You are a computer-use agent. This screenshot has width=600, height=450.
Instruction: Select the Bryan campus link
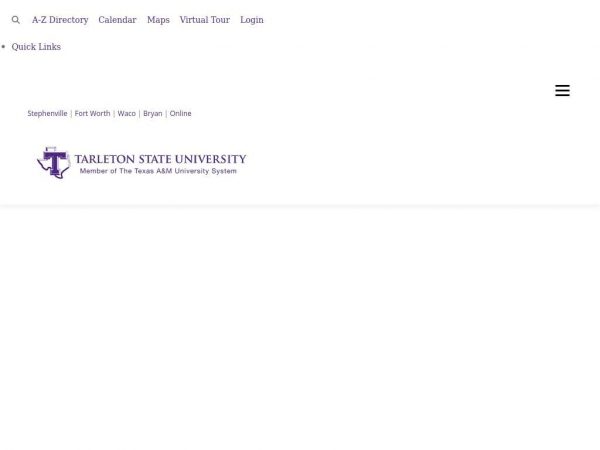[153, 113]
